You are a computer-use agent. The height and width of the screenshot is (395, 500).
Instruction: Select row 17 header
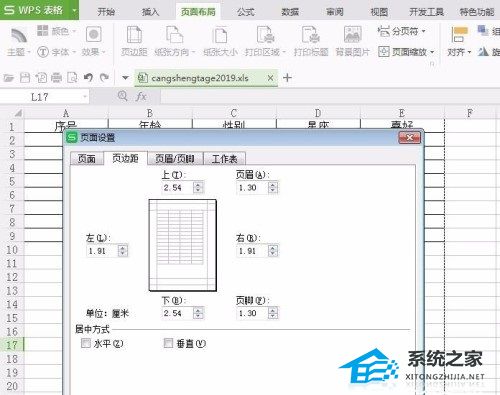pos(12,345)
